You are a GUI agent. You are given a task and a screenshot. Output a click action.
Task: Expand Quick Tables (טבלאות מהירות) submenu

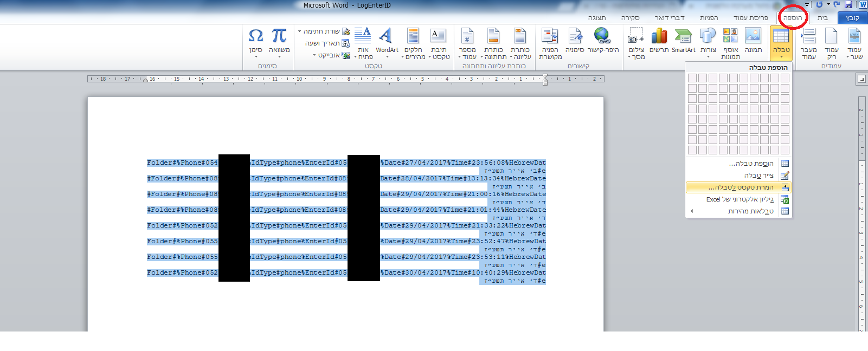click(738, 211)
